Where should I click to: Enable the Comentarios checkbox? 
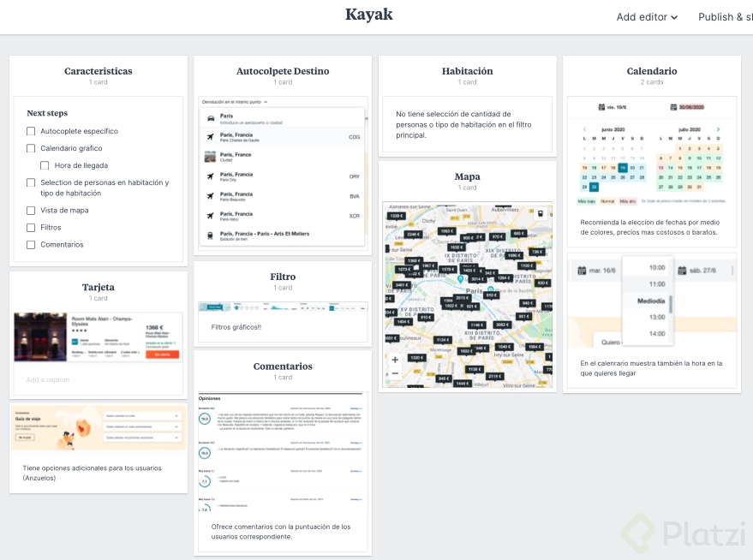coord(31,245)
